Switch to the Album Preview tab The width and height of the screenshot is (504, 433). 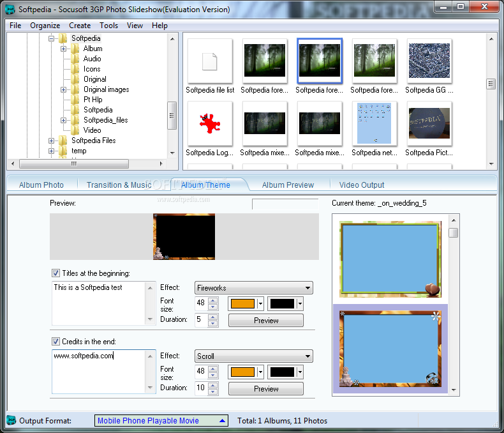tap(288, 185)
